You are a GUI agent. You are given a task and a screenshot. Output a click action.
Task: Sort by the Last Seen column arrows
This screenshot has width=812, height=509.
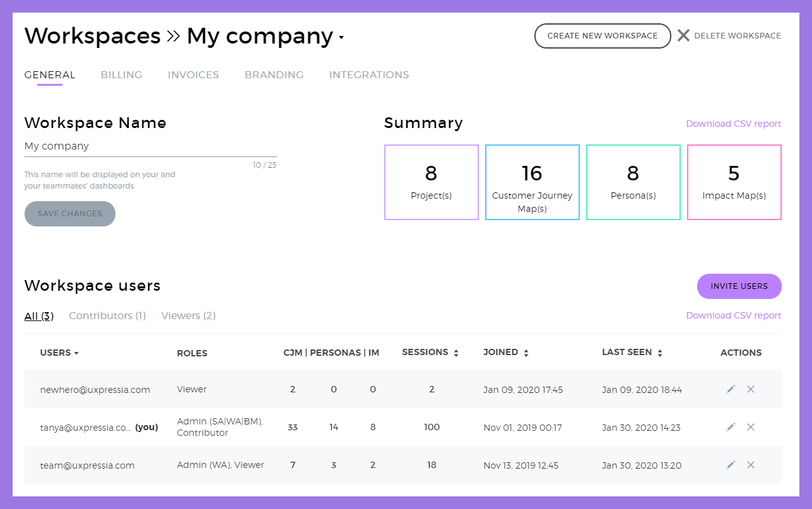click(660, 353)
